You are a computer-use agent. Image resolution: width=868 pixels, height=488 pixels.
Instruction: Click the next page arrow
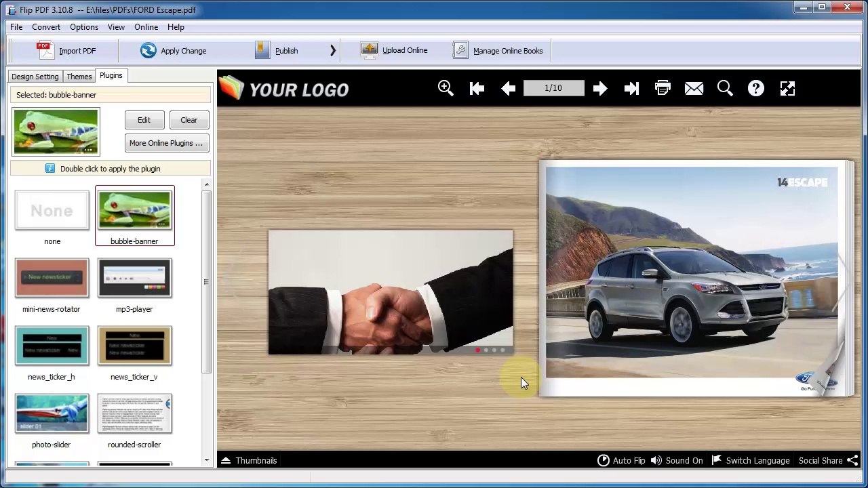click(600, 88)
